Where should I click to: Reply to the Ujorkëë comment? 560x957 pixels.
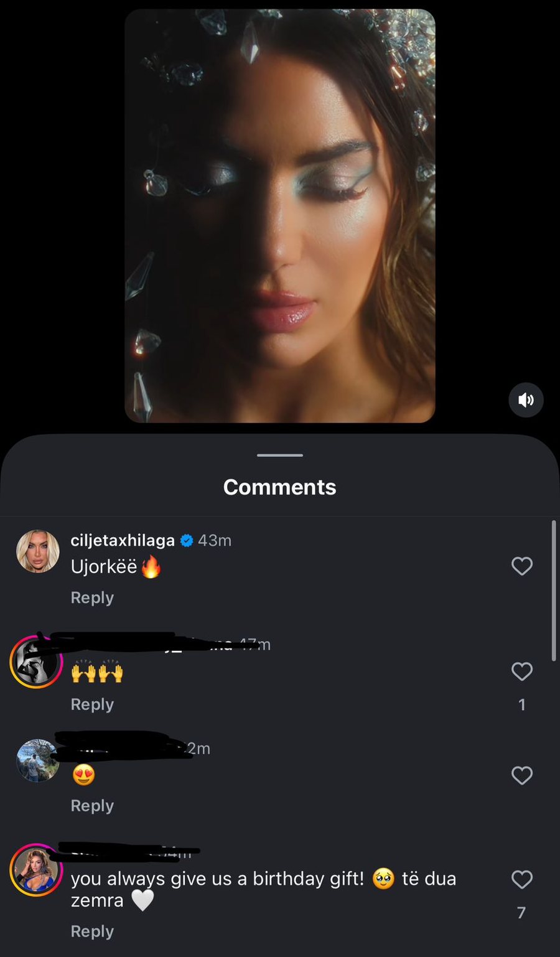pos(92,597)
